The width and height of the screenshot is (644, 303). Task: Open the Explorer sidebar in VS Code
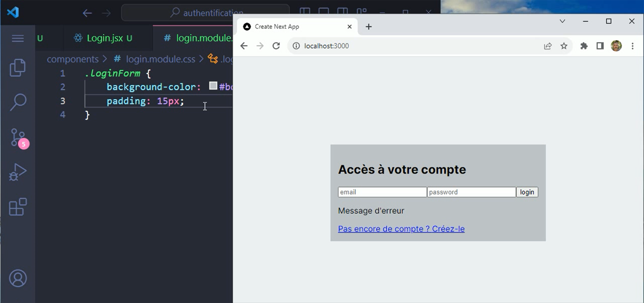tap(18, 67)
